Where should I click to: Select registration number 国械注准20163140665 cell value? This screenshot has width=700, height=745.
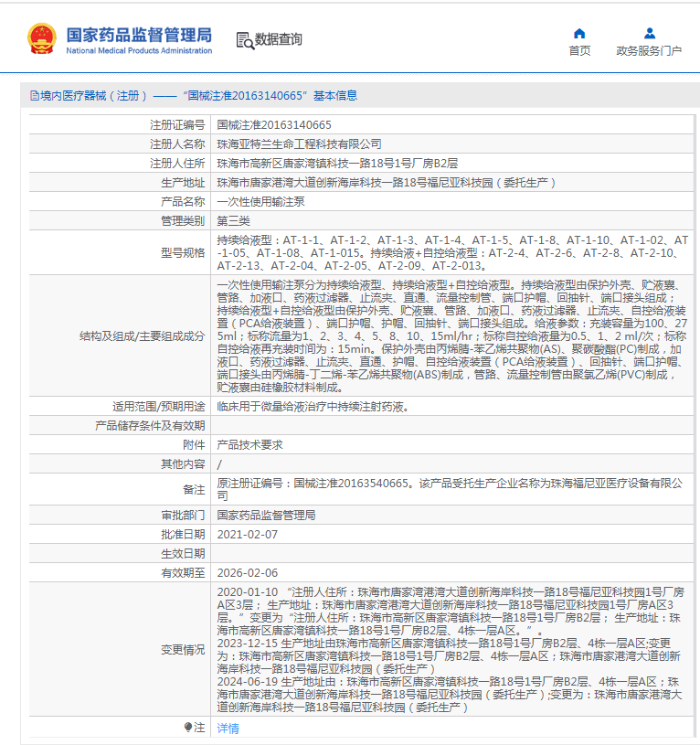coord(274,125)
